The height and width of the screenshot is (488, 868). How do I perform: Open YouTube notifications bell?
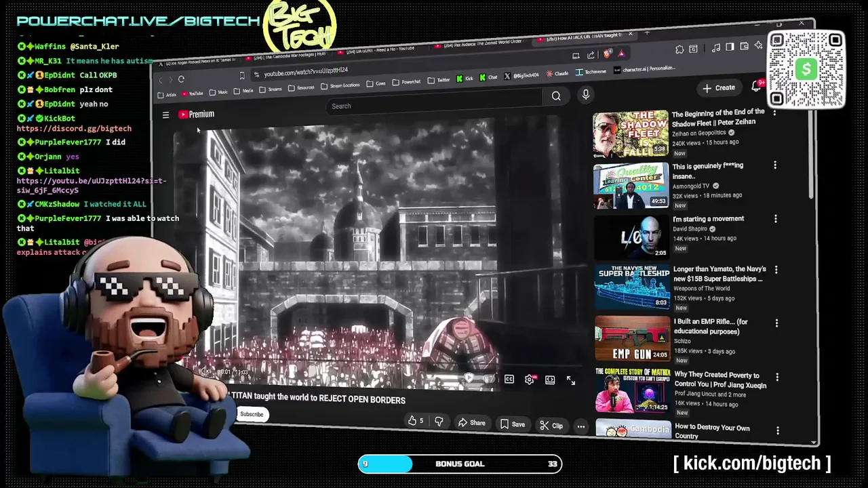point(755,86)
